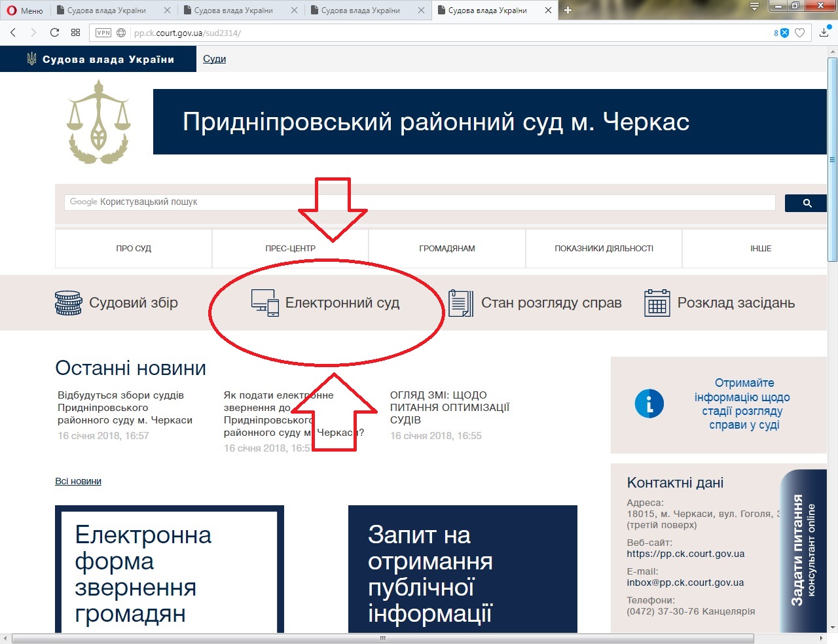Toggle the VPN badge in address bar

103,33
